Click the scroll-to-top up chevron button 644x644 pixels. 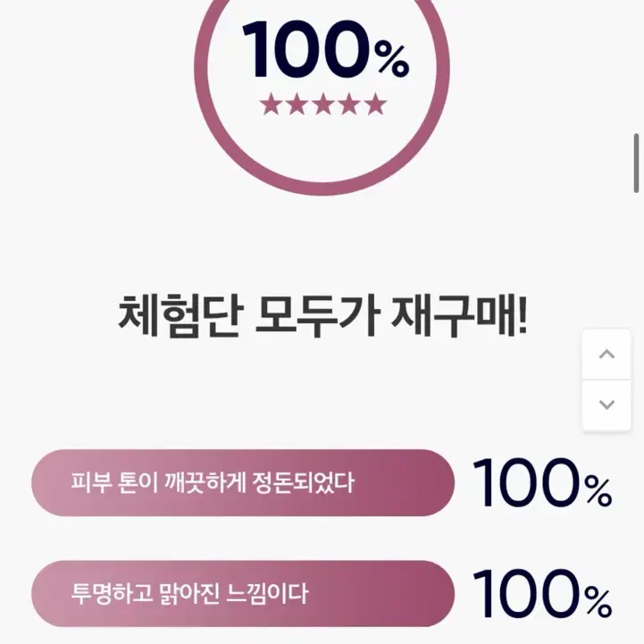click(x=606, y=355)
